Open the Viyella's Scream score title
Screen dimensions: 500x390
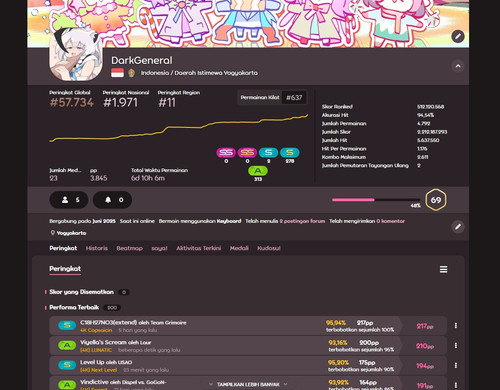(x=115, y=342)
